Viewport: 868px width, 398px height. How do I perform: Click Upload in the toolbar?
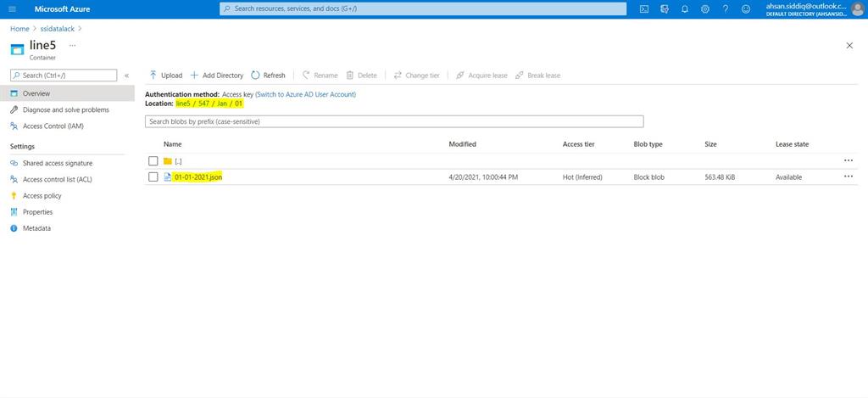point(165,76)
